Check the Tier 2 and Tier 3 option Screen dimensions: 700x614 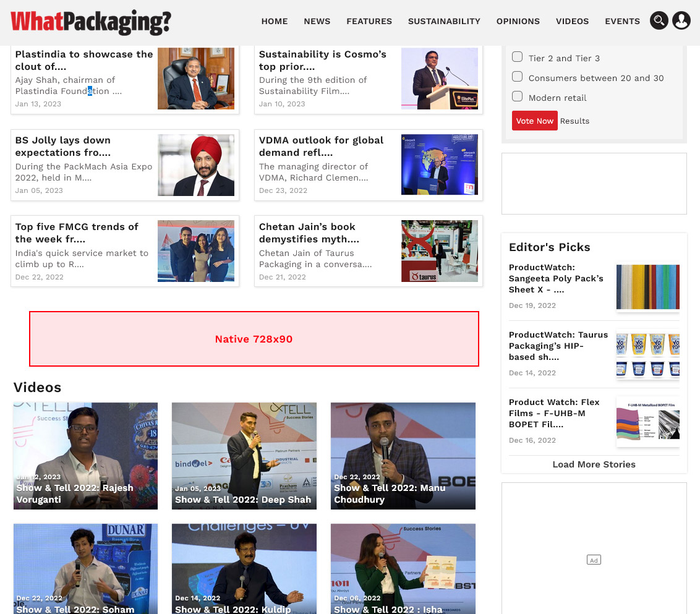point(517,57)
